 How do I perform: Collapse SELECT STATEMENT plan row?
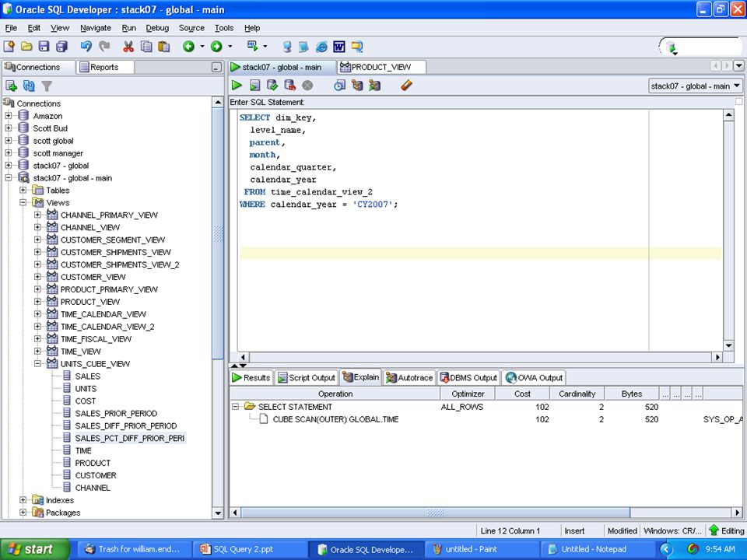pyautogui.click(x=235, y=407)
